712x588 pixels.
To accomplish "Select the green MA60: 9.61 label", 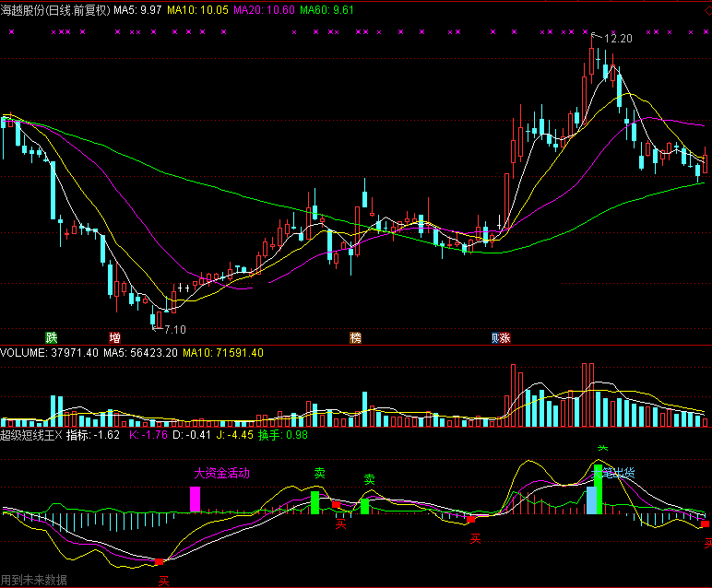I will click(x=327, y=10).
